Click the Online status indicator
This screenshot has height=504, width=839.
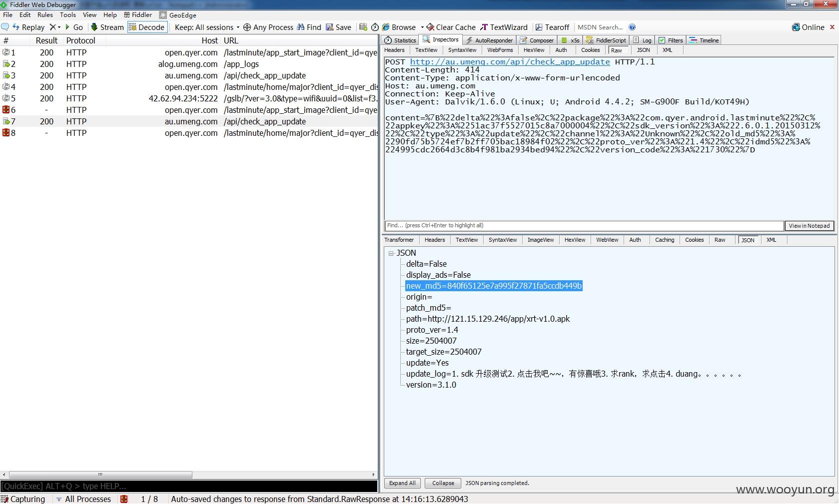click(808, 27)
